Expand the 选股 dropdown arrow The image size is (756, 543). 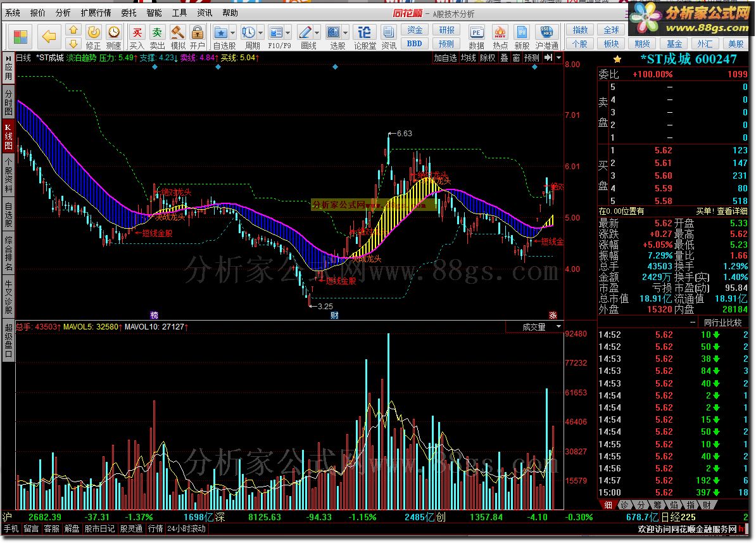click(x=346, y=33)
